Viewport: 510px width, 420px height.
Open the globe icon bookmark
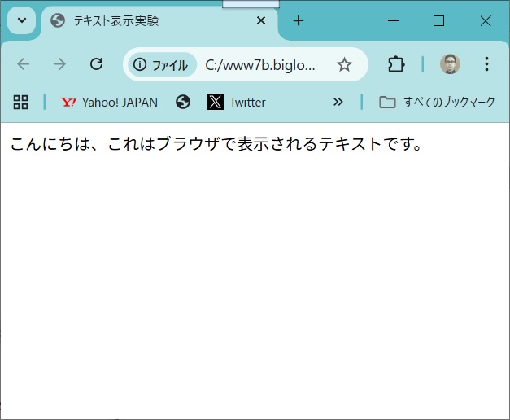(183, 102)
